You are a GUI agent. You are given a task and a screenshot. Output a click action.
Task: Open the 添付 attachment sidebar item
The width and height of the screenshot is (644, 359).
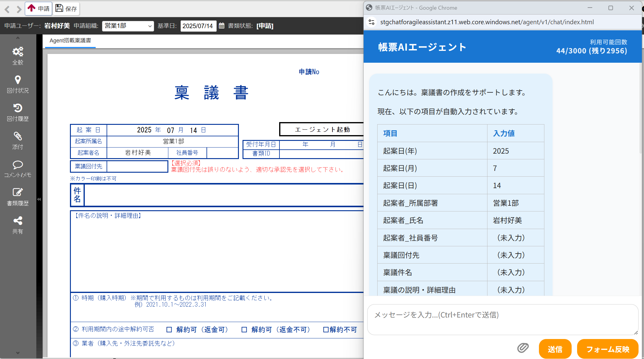tap(18, 141)
